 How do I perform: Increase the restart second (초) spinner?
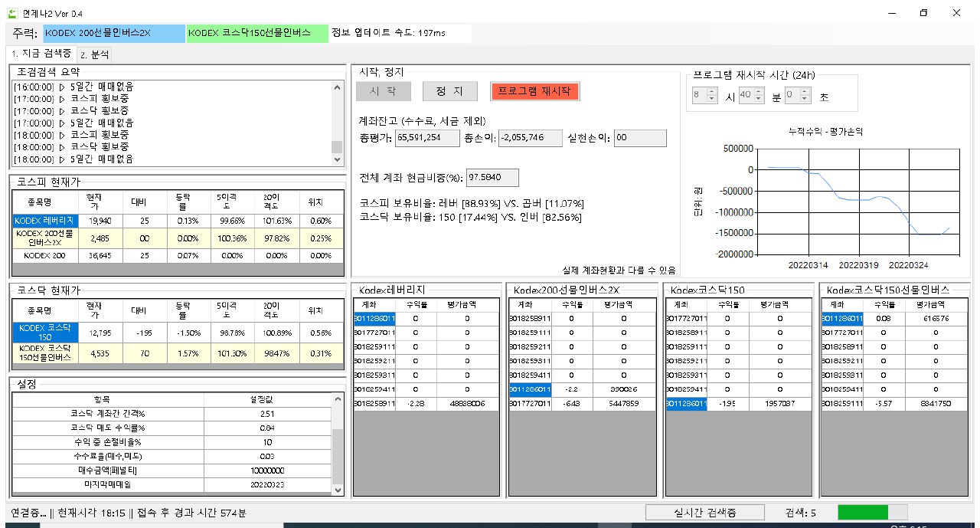(805, 91)
